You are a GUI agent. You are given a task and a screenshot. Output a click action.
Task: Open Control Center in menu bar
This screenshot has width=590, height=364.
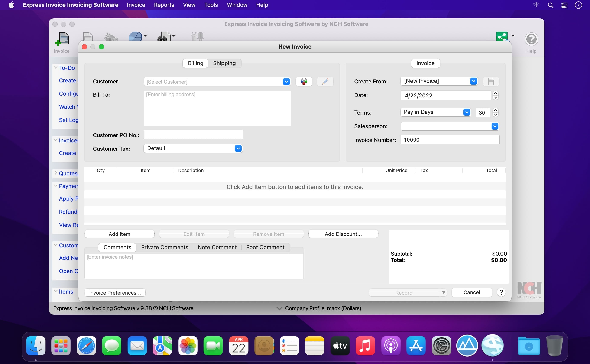[564, 5]
